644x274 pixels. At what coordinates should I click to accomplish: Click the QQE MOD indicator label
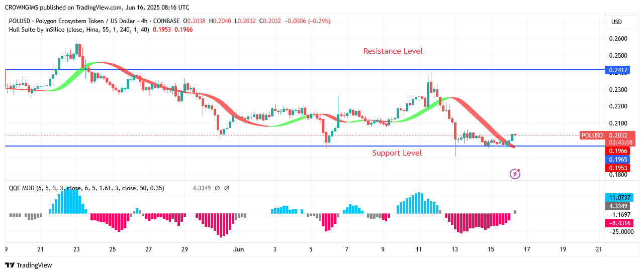[86, 188]
